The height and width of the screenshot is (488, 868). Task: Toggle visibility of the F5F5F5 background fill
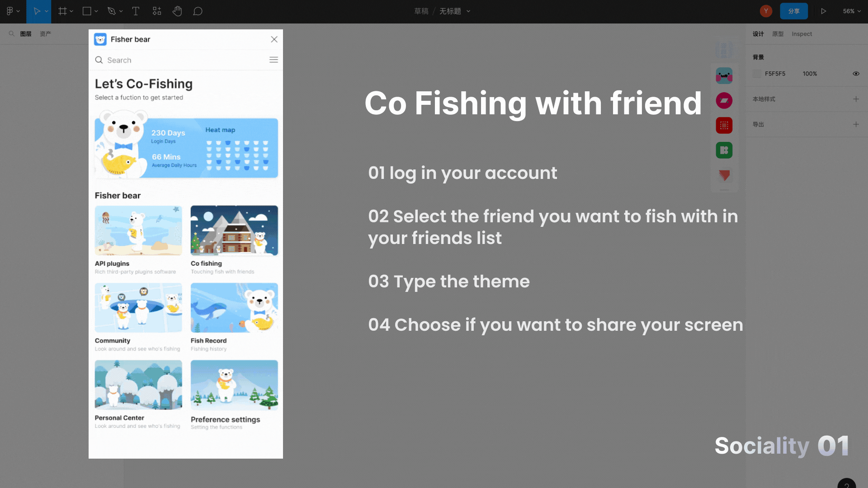click(x=856, y=74)
